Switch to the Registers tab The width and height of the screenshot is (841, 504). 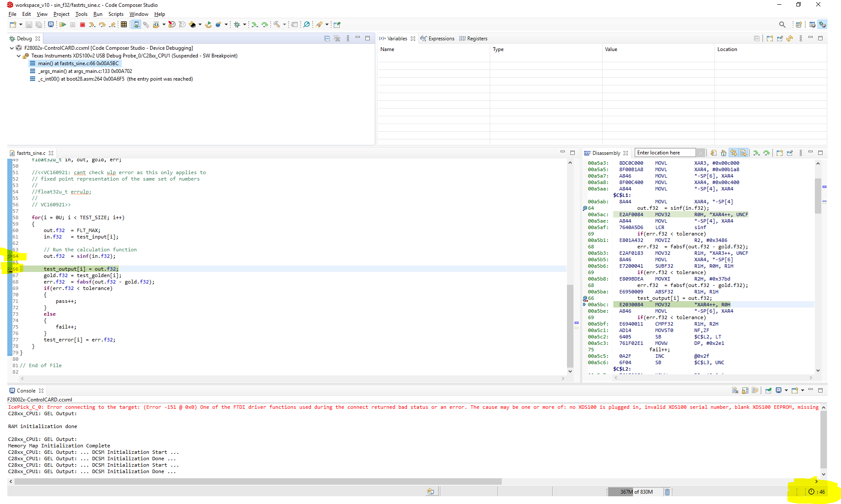pos(473,39)
